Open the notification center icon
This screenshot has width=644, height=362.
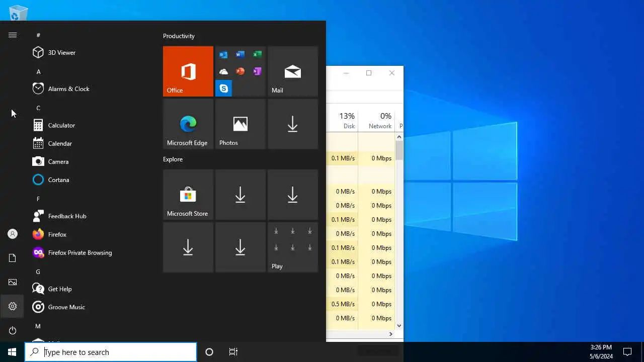click(627, 351)
